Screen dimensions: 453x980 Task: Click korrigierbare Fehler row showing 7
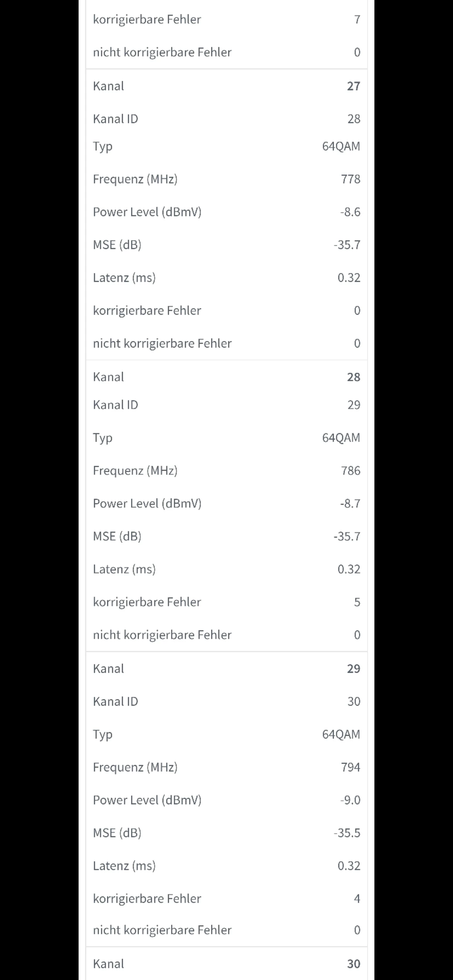(226, 19)
